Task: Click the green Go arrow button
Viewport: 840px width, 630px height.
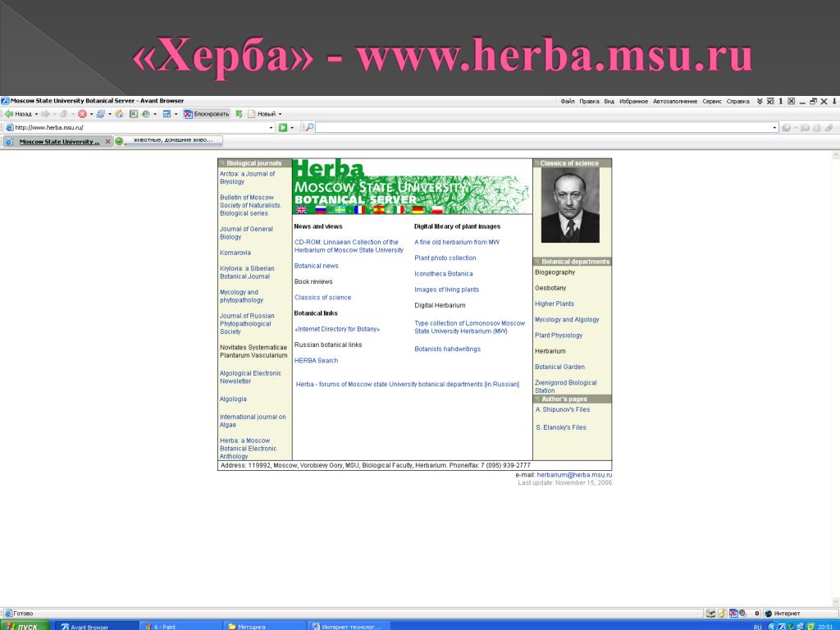Action: click(283, 127)
